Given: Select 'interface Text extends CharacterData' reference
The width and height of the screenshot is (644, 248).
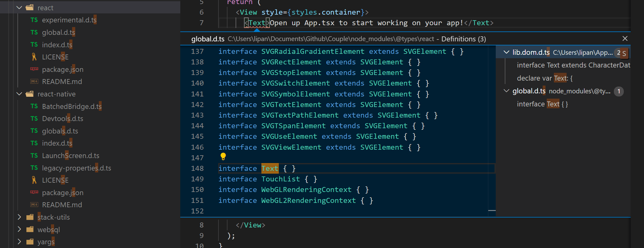Looking at the screenshot, I should tap(573, 65).
